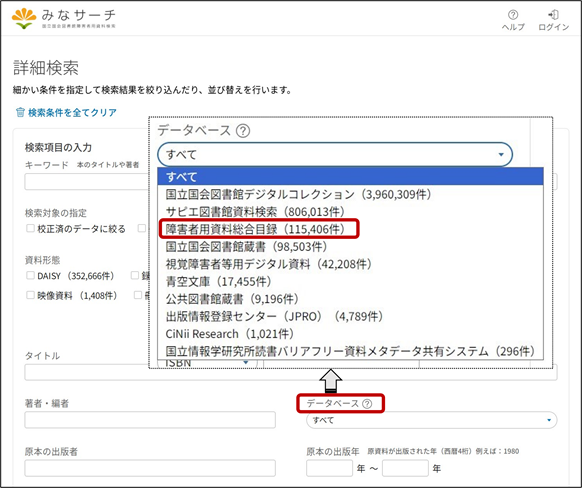Click the 著者・編者 input field
This screenshot has width=582, height=488.
[150, 420]
